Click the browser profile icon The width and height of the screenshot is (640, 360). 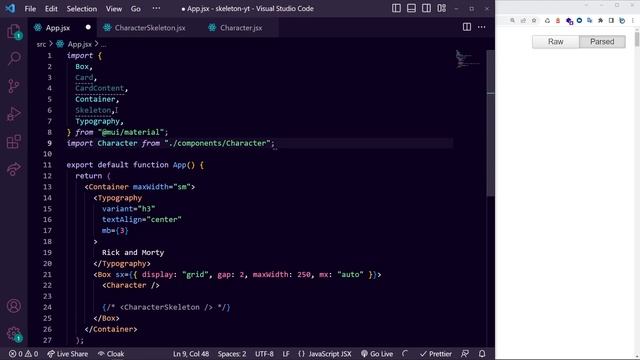[x=622, y=20]
